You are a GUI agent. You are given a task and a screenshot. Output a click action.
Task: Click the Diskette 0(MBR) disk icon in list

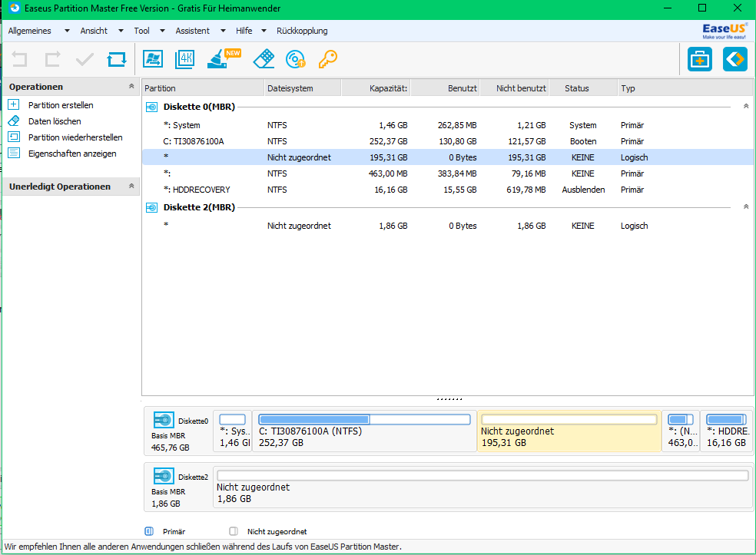coord(151,107)
